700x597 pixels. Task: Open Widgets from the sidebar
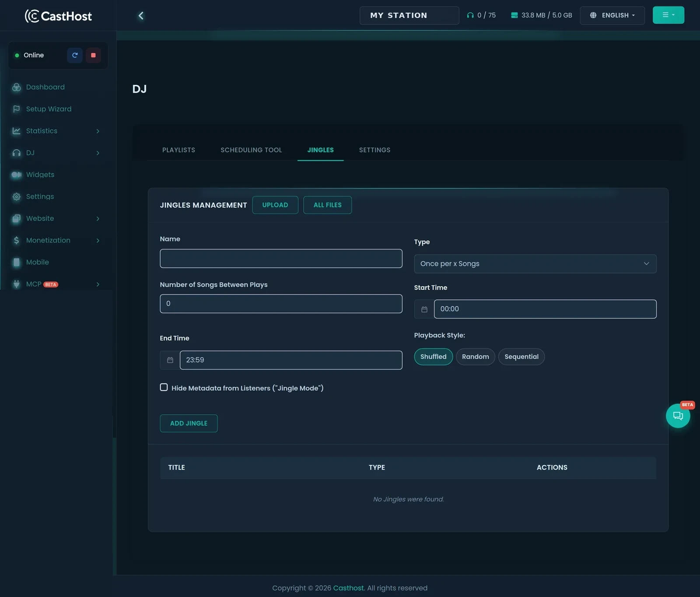(x=40, y=175)
